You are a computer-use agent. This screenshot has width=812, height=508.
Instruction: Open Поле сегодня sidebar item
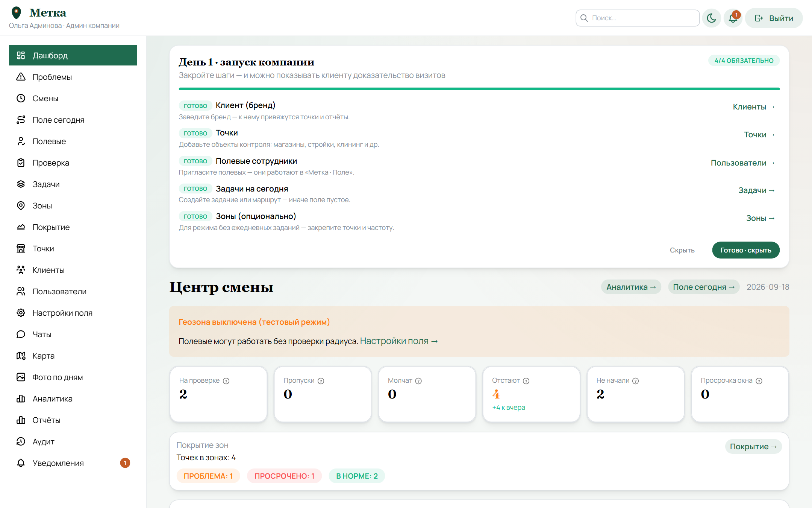tap(73, 120)
